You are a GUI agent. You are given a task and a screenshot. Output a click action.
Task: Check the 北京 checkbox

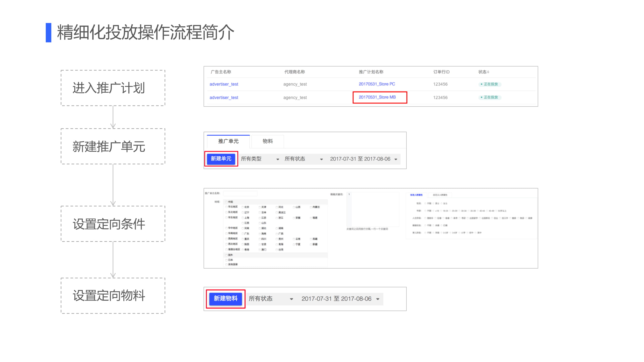click(243, 207)
